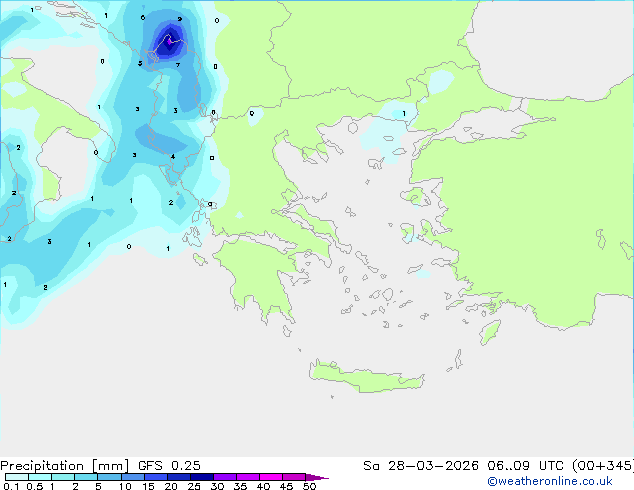Click the "Sa 28-03-2026" date text

pyautogui.click(x=421, y=466)
